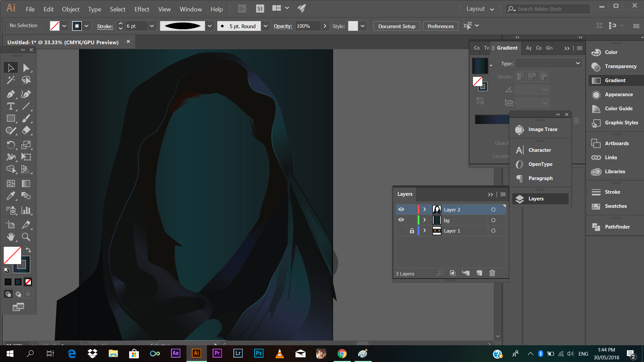Toggle lock column for Layer 2
Viewport: 644px width, 362px height.
412,209
